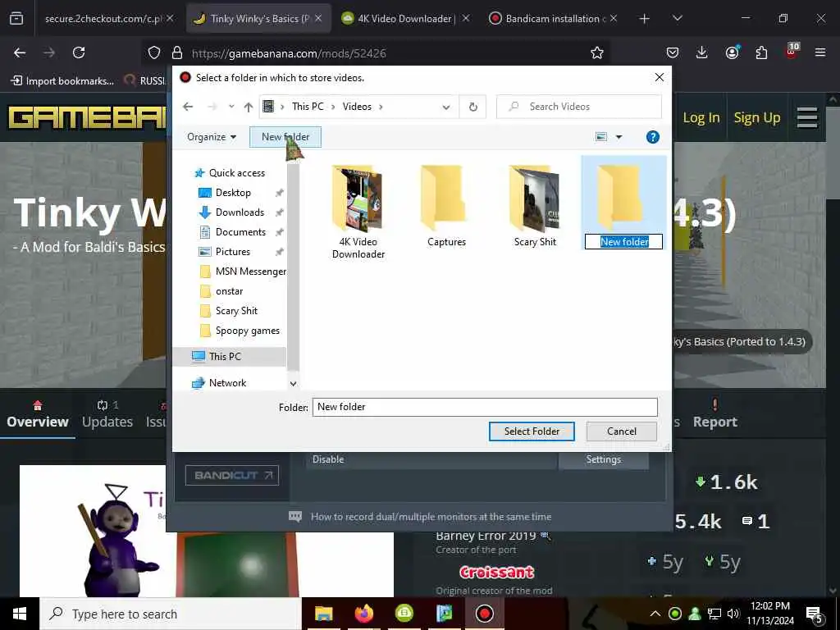Click the New folder button
Viewport: 840px width, 630px height.
(x=285, y=137)
